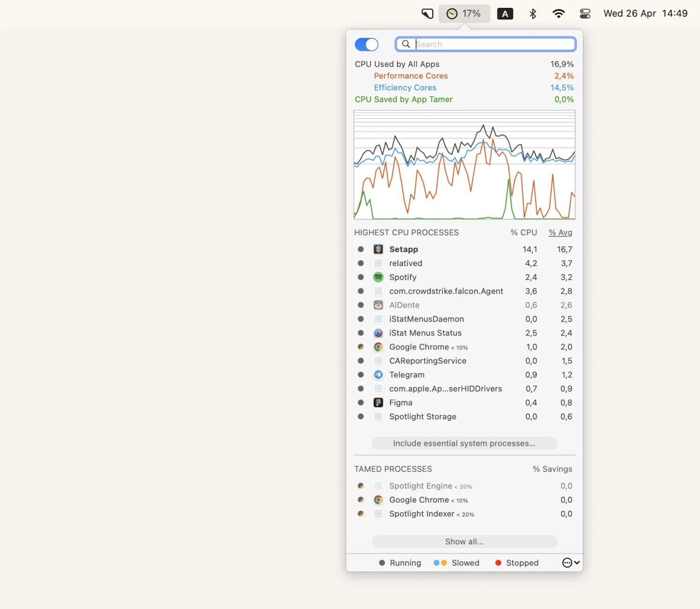Sort processes by % CPU column
This screenshot has height=609, width=700.
click(524, 233)
